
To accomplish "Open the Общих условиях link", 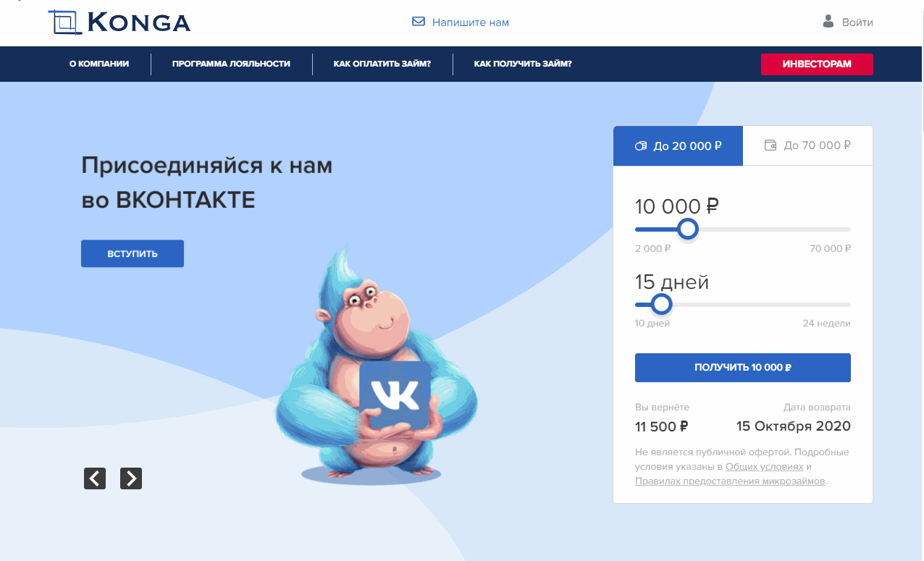I will [764, 467].
